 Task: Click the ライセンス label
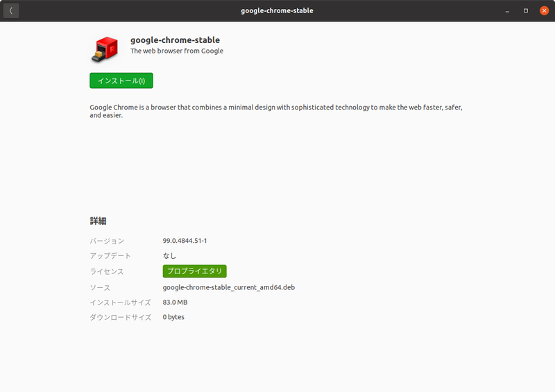(x=107, y=271)
